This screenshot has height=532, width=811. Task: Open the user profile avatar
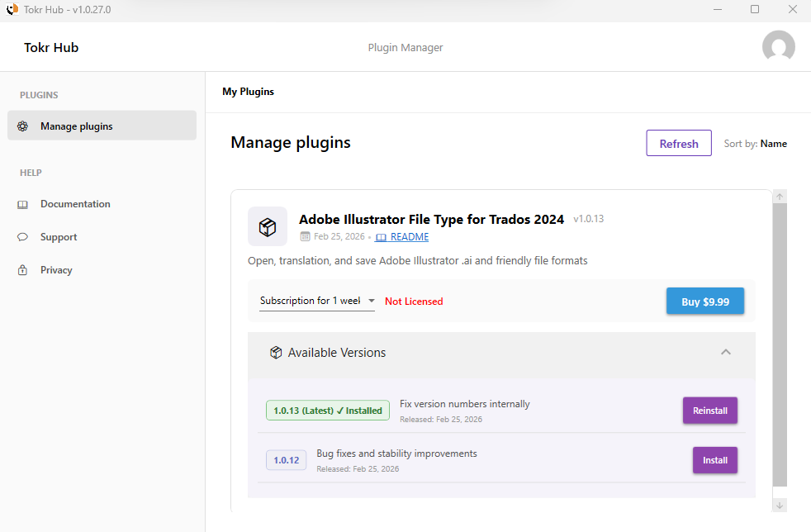click(778, 47)
